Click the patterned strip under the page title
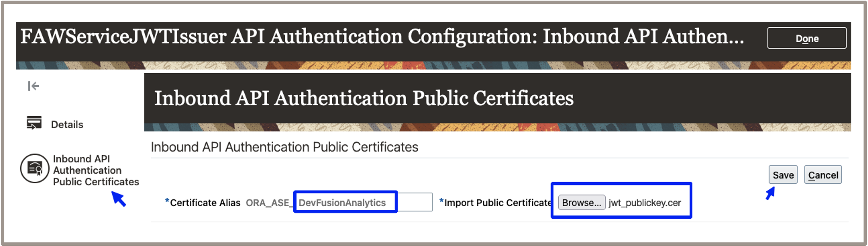 (x=433, y=66)
